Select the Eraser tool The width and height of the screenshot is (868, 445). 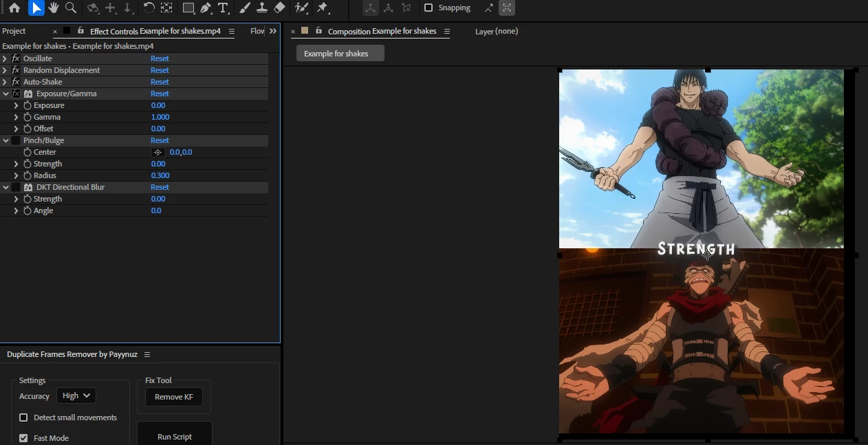point(279,8)
